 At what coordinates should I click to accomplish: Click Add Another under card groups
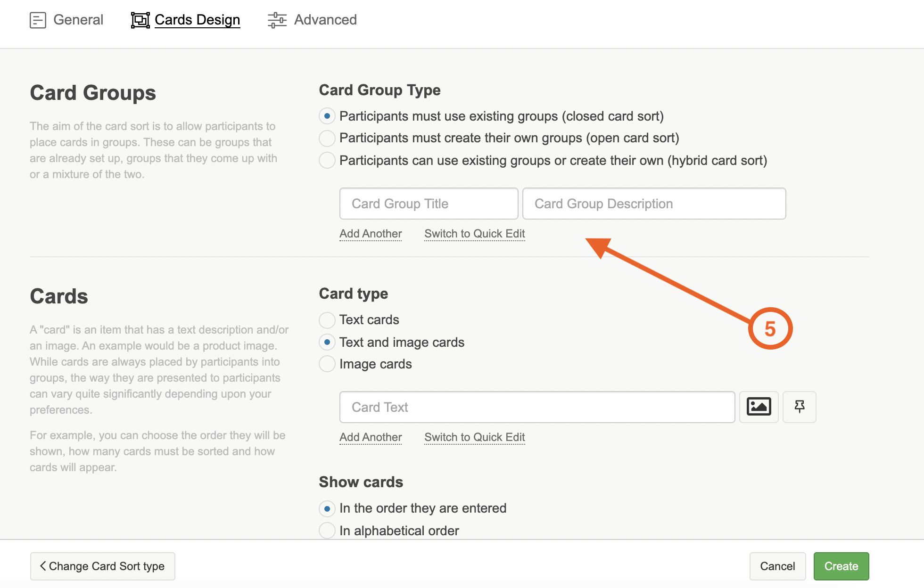click(371, 234)
